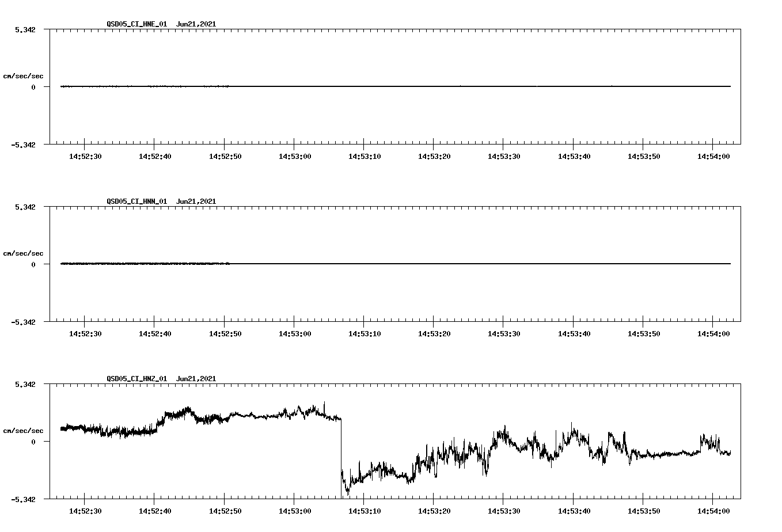Screen dimensions: 782x532
Task: Click 14:53:40 label on HNZ plot axis
Action: click(574, 511)
